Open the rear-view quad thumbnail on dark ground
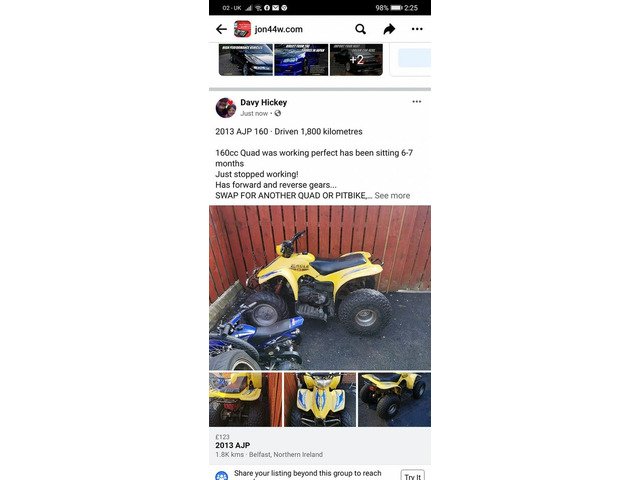640x480 pixels. pyautogui.click(x=394, y=400)
